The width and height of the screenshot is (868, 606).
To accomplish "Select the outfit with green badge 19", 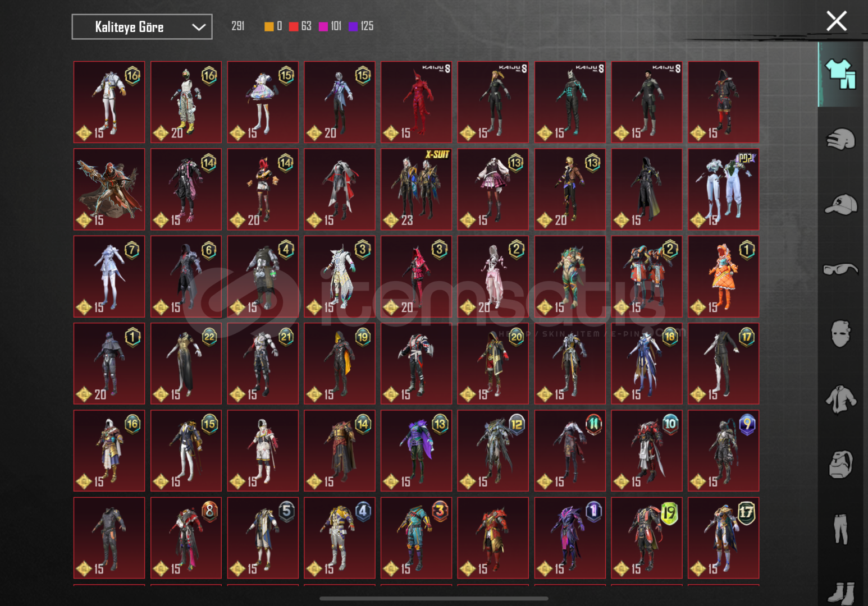I will tap(647, 538).
